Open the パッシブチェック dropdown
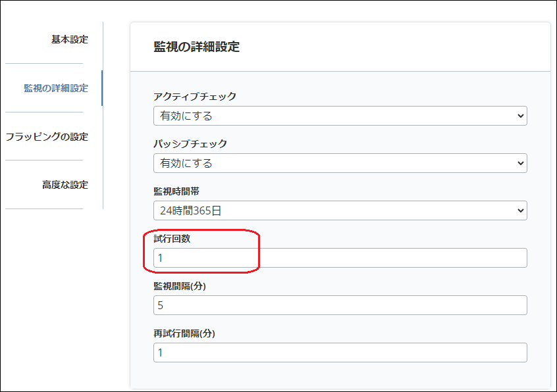The width and height of the screenshot is (557, 392). pyautogui.click(x=340, y=162)
